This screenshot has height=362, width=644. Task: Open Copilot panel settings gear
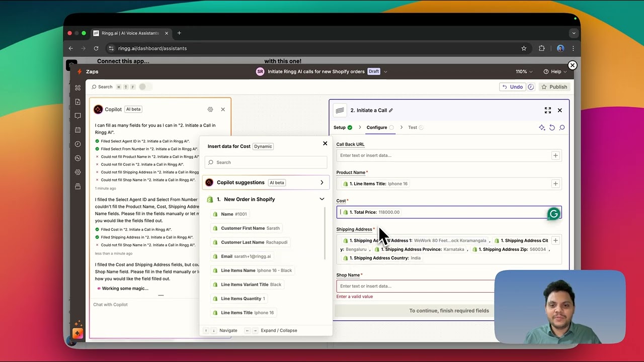(x=210, y=109)
